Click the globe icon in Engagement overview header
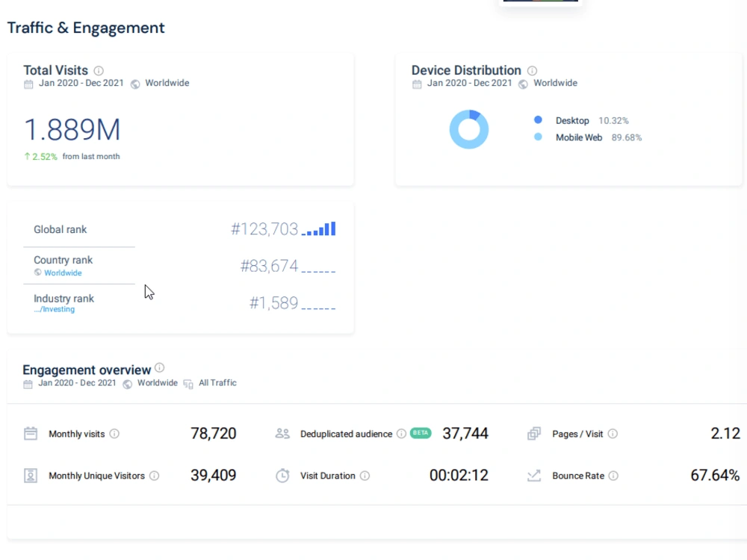747x560 pixels. coord(127,385)
